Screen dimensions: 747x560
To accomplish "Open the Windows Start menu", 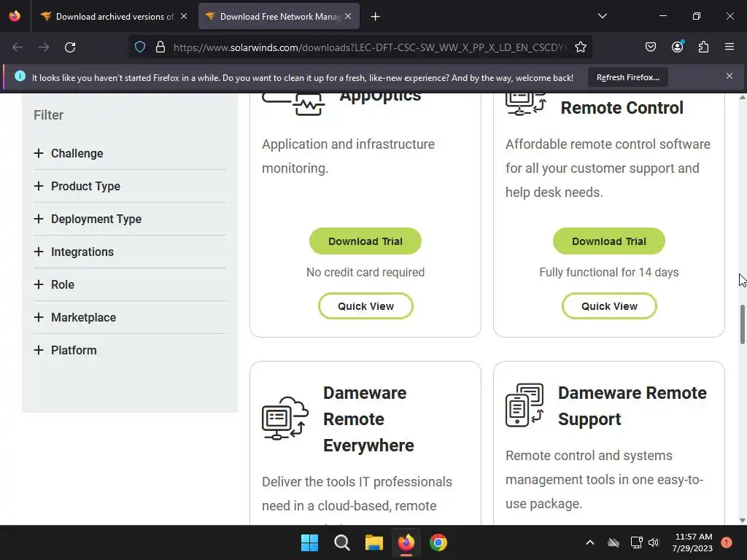I will point(309,542).
